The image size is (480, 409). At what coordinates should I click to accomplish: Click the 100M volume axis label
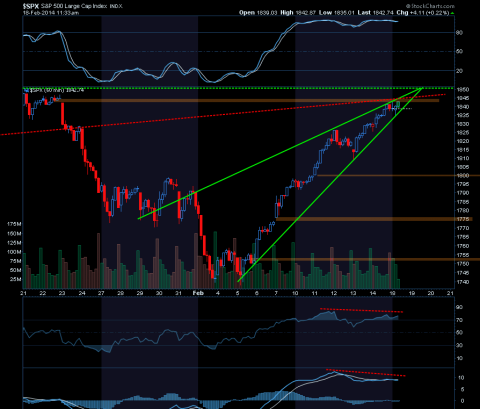[14, 252]
